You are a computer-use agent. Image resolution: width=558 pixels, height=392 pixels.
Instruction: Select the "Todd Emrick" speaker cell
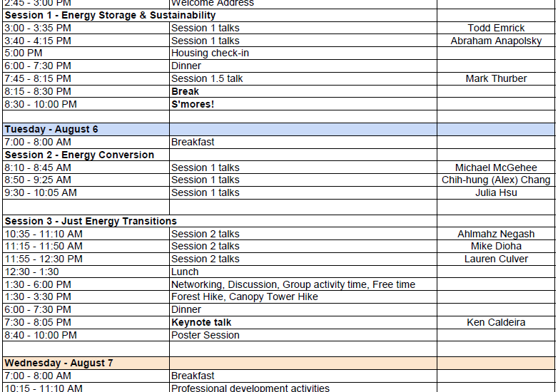(496, 28)
